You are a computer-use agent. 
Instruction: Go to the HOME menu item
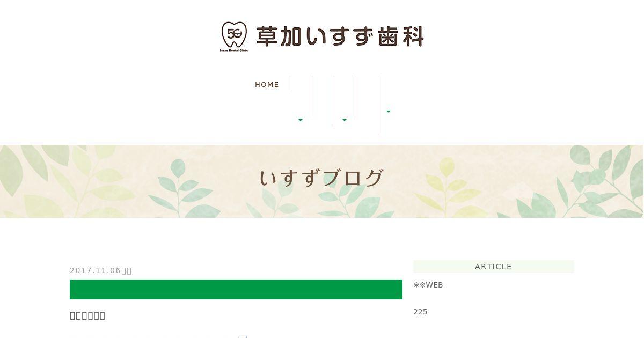click(267, 84)
